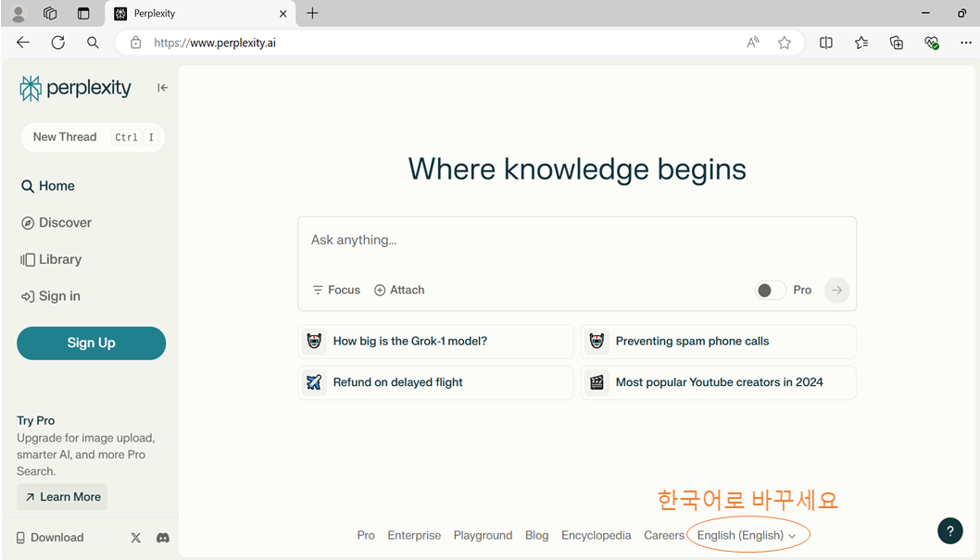Refresh the page
The width and height of the screenshot is (980, 560).
58,43
